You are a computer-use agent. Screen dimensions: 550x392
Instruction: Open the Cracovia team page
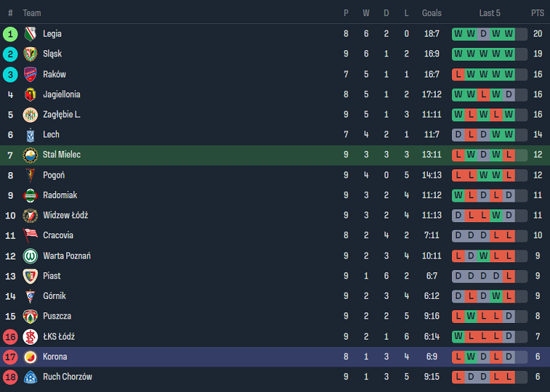click(58, 235)
